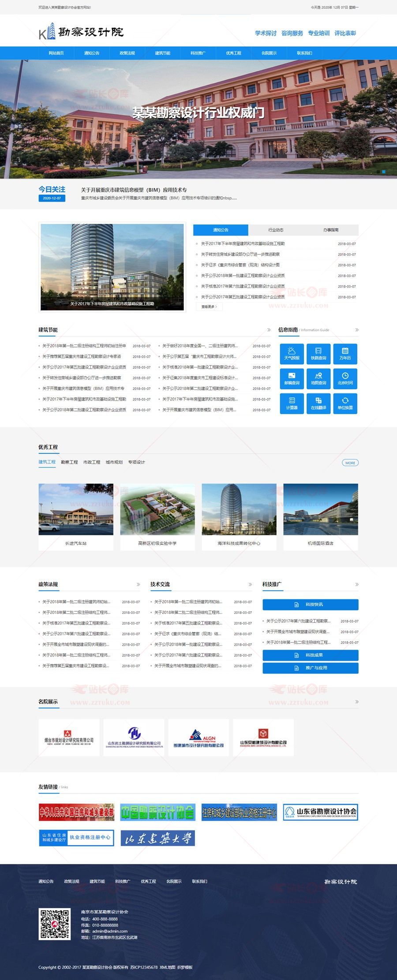
Task: Open the 万年历 calendar tile
Action: (x=345, y=354)
